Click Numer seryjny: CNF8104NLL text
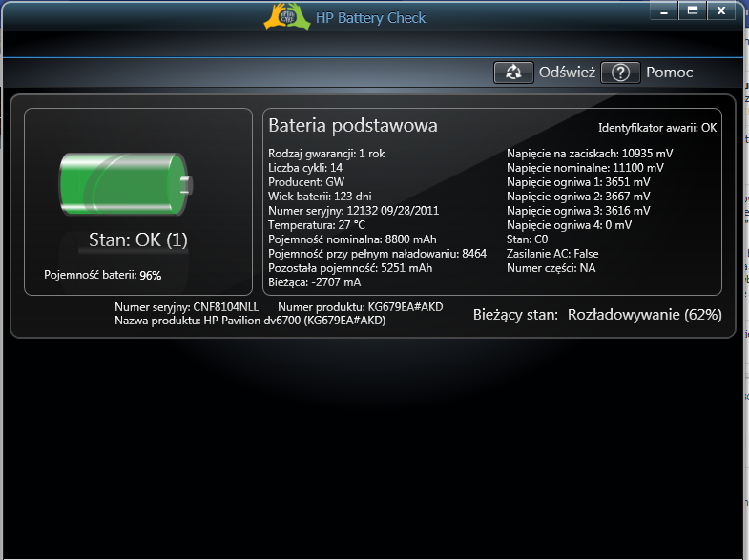Screen dimensions: 749x560 [186, 307]
